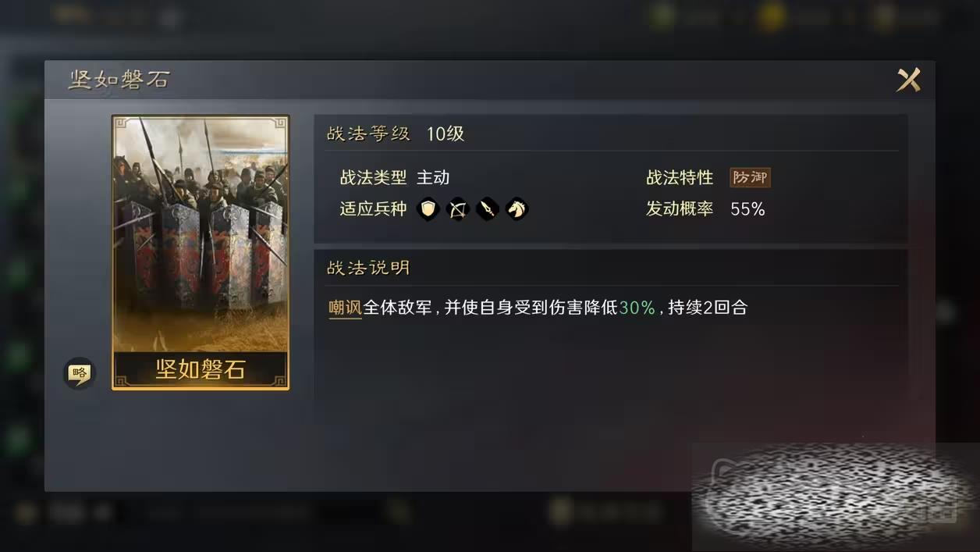Select the 坚如磐石 tactic card artwork
This screenshot has height=552, width=980.
pos(201,234)
